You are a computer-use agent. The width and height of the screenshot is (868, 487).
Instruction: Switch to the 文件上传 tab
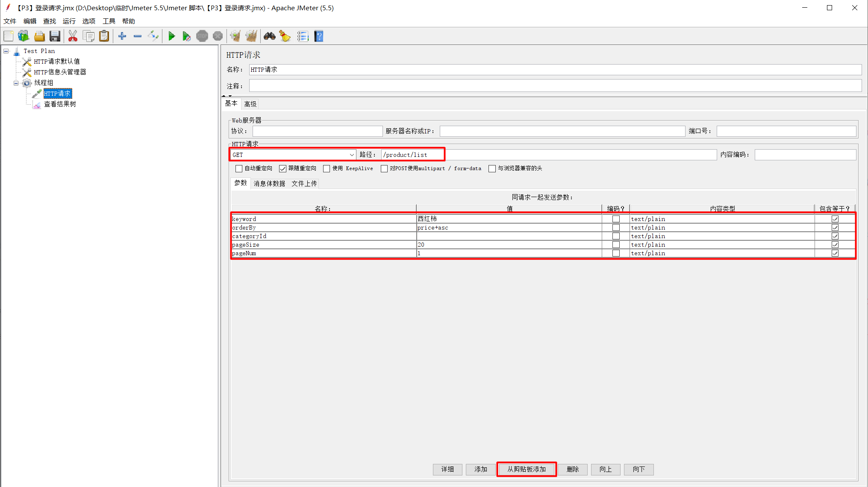tap(304, 183)
